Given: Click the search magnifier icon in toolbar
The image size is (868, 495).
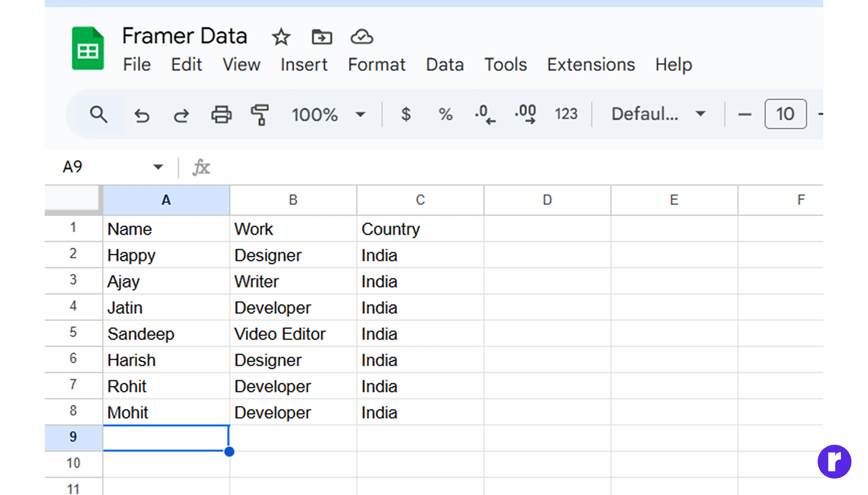Looking at the screenshot, I should [x=98, y=114].
